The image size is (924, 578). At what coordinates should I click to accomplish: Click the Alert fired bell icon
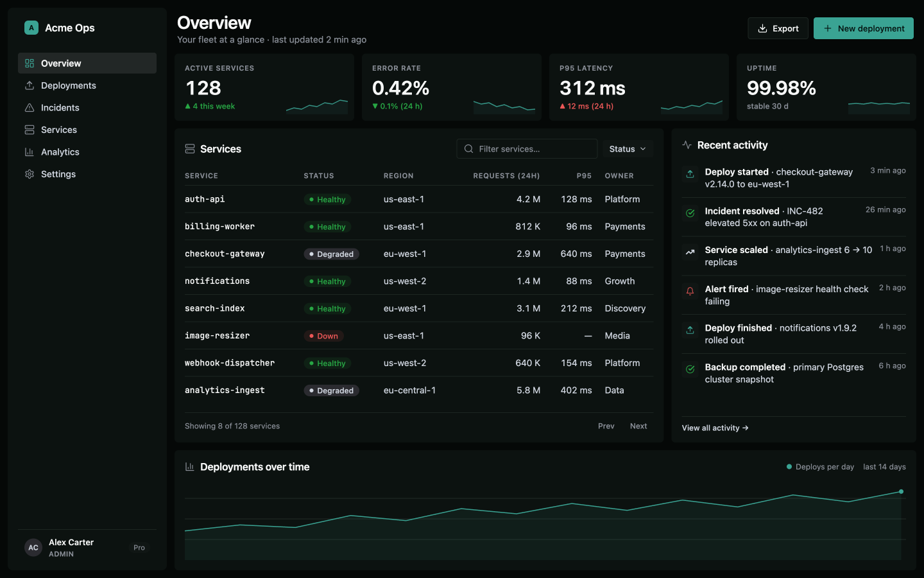coord(690,291)
